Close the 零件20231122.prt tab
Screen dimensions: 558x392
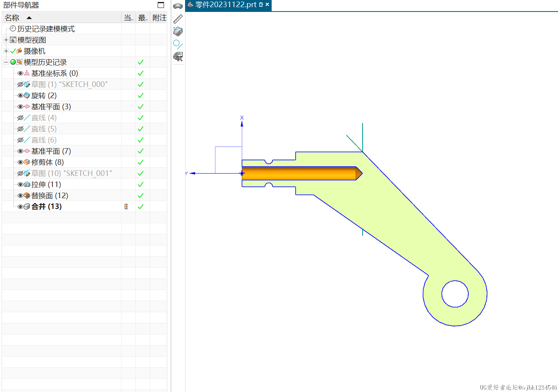pyautogui.click(x=267, y=5)
